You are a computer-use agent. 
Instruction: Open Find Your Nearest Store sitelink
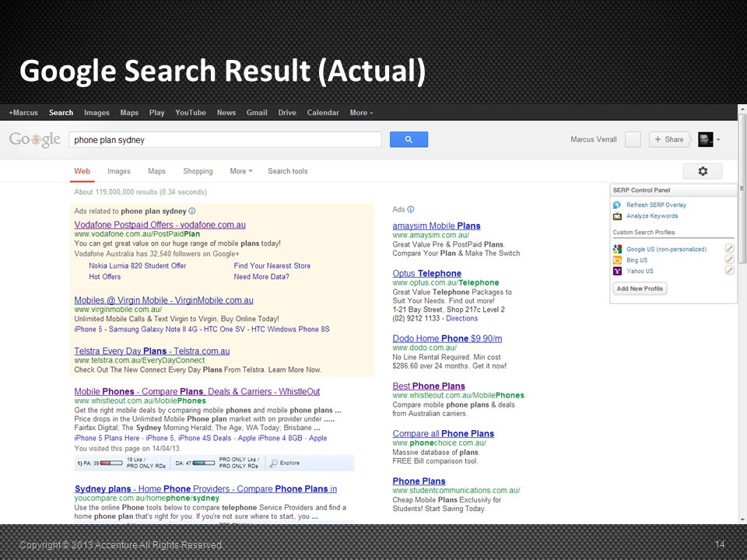pyautogui.click(x=272, y=266)
